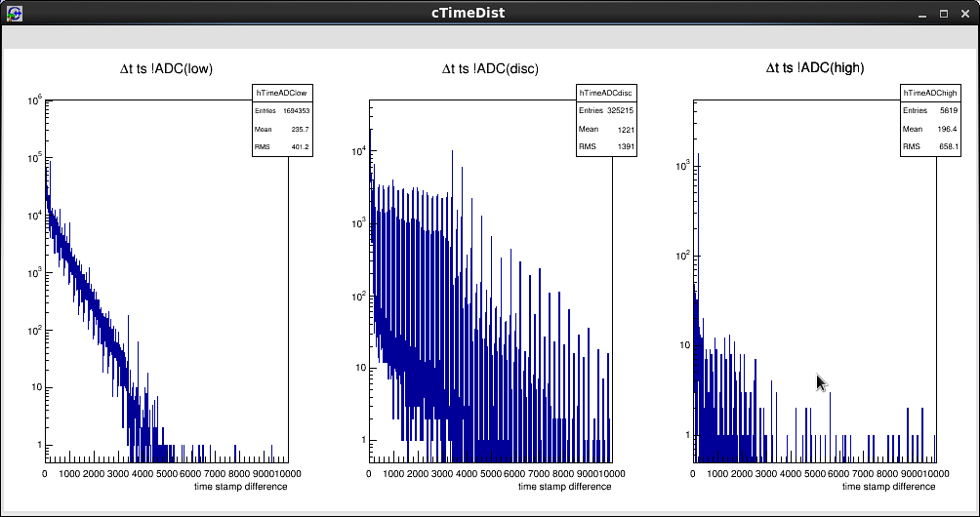Click the 10^5 y-axis label in ADC(low) plot

(x=34, y=157)
